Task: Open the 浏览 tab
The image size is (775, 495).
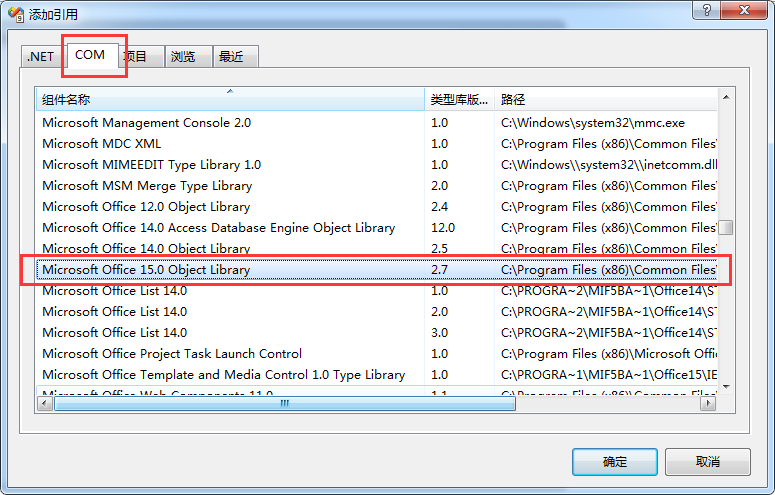Action: point(189,57)
